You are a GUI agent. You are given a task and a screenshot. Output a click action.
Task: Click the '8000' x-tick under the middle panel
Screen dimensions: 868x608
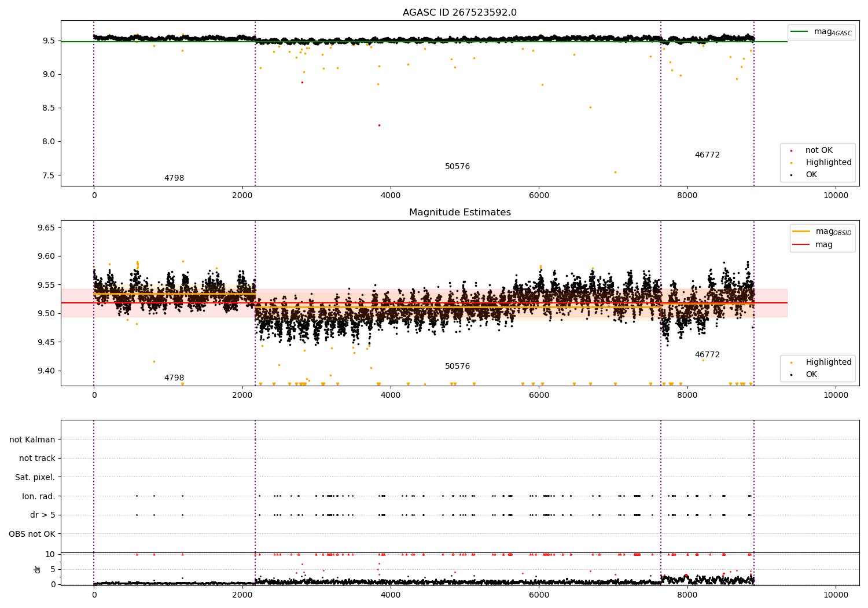point(687,395)
